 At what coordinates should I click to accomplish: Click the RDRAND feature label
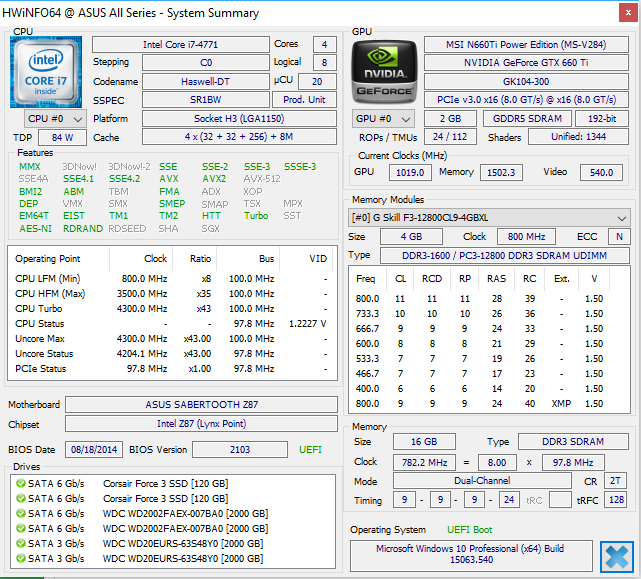[83, 229]
